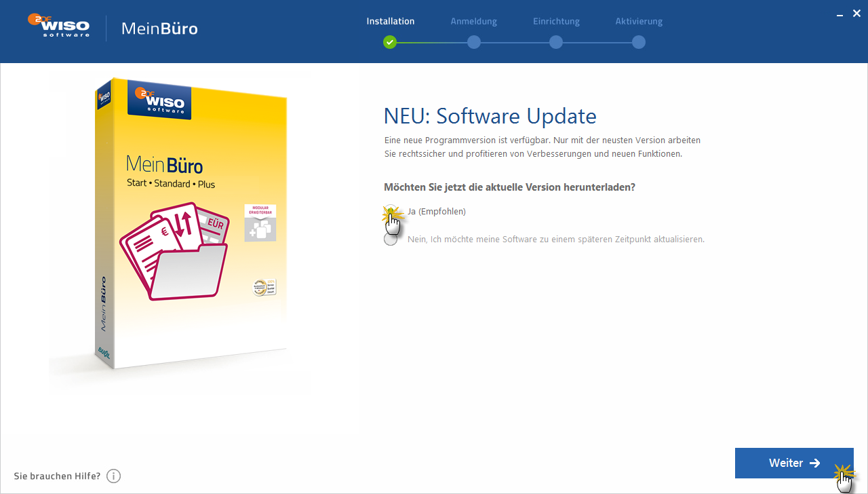Screen dimensions: 868x494
Task: Select the Anmeldung step label
Action: [474, 21]
